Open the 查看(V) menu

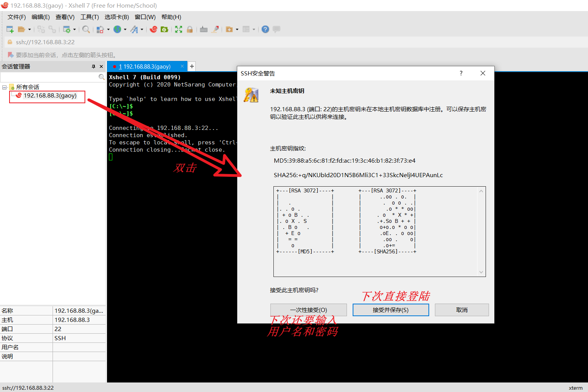[65, 17]
